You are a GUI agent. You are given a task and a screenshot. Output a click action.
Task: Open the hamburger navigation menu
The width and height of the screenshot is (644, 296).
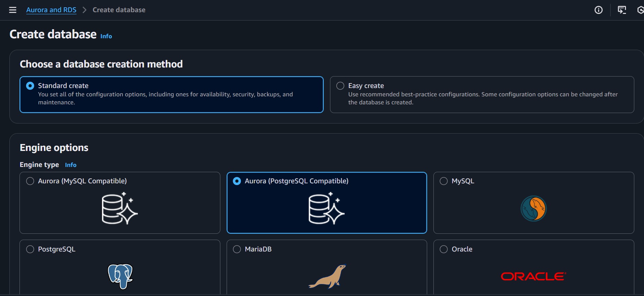click(13, 10)
